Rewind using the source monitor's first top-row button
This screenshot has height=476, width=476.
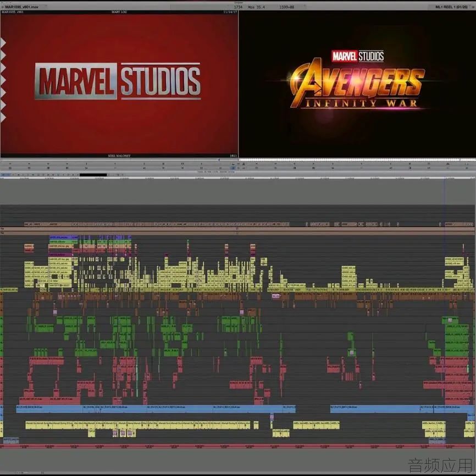click(x=10, y=164)
